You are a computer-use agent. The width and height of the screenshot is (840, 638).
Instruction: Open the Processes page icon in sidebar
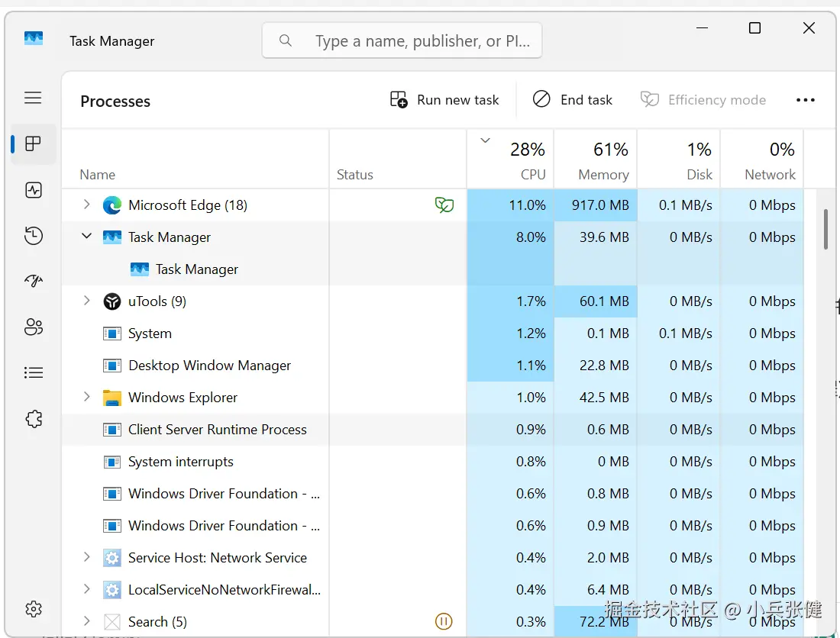tap(33, 144)
